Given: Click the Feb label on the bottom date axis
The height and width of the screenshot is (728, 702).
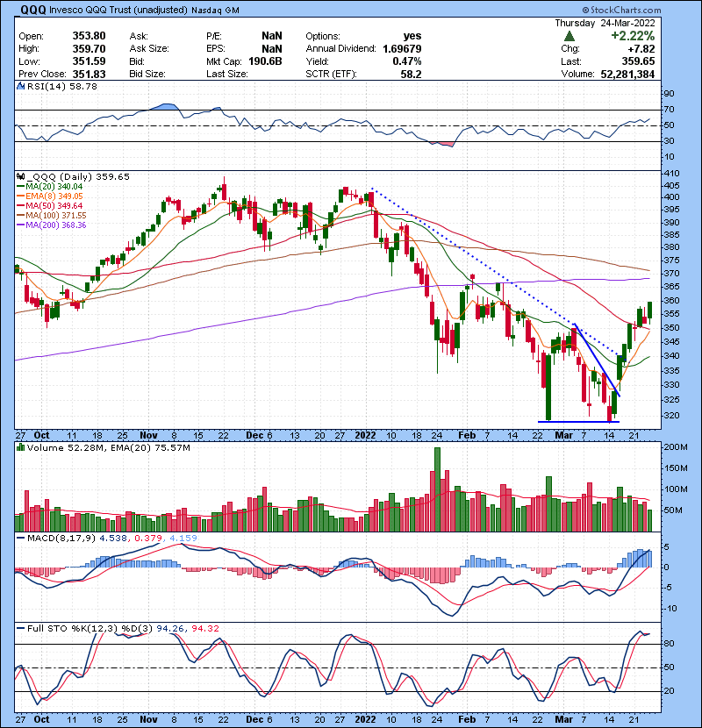Looking at the screenshot, I should 467,719.
